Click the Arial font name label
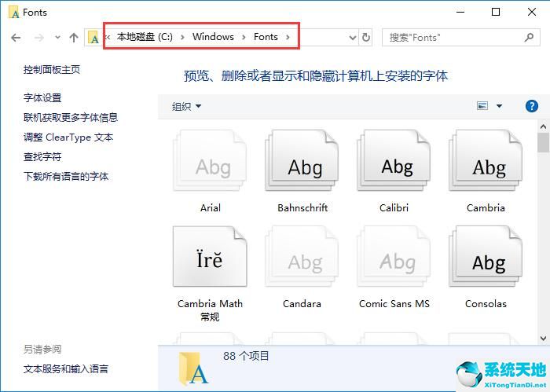 click(x=211, y=208)
